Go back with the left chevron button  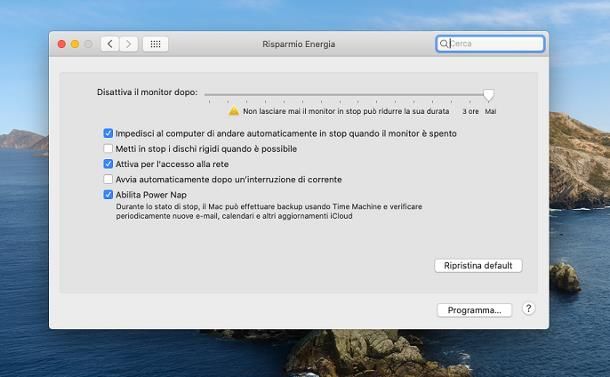point(110,44)
